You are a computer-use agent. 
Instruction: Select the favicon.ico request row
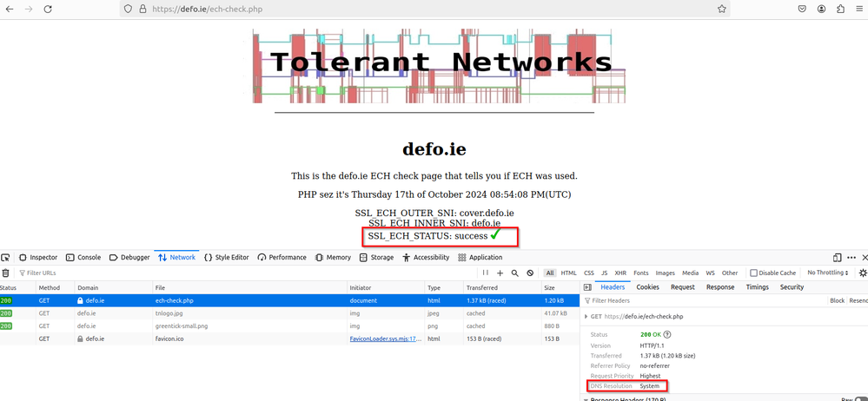point(289,339)
